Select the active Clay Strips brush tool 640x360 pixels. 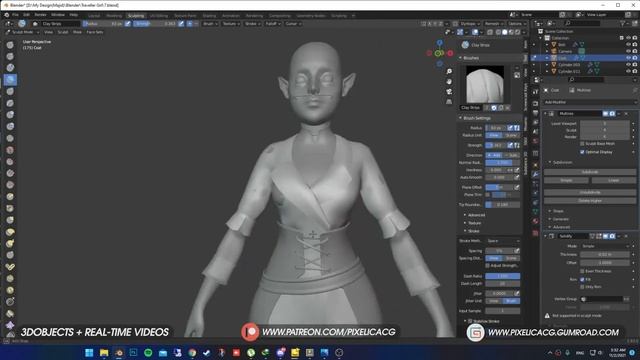point(10,79)
